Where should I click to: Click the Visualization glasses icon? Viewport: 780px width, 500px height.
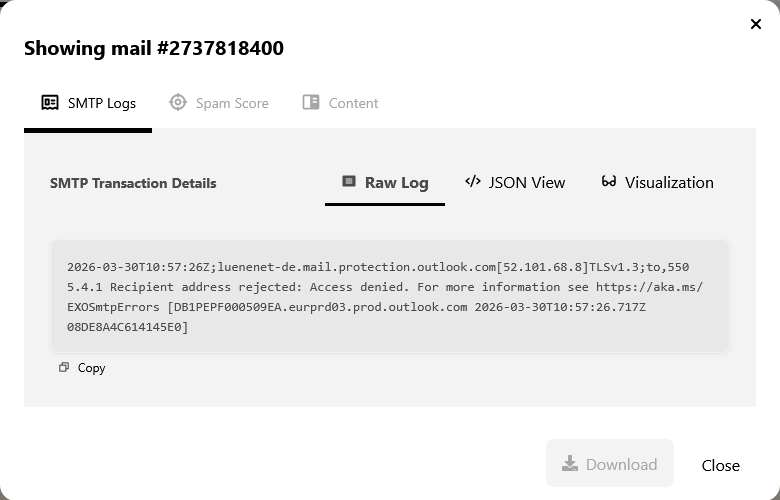[x=609, y=182]
